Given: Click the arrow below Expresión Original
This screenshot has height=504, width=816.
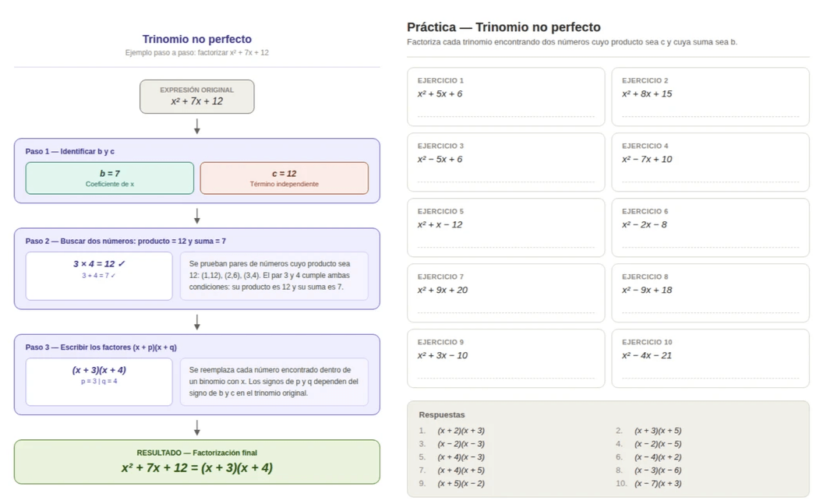Looking at the screenshot, I should coord(196,126).
